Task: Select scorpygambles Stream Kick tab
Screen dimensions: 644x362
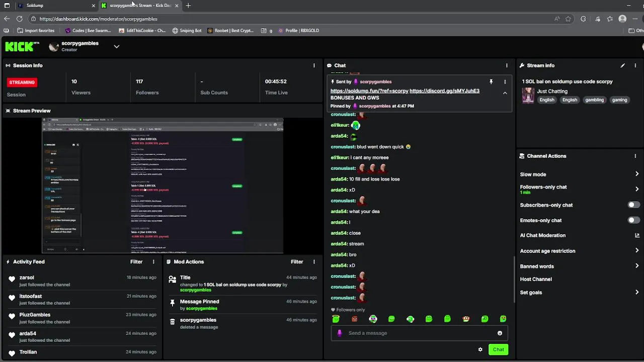Action: [x=140, y=6]
